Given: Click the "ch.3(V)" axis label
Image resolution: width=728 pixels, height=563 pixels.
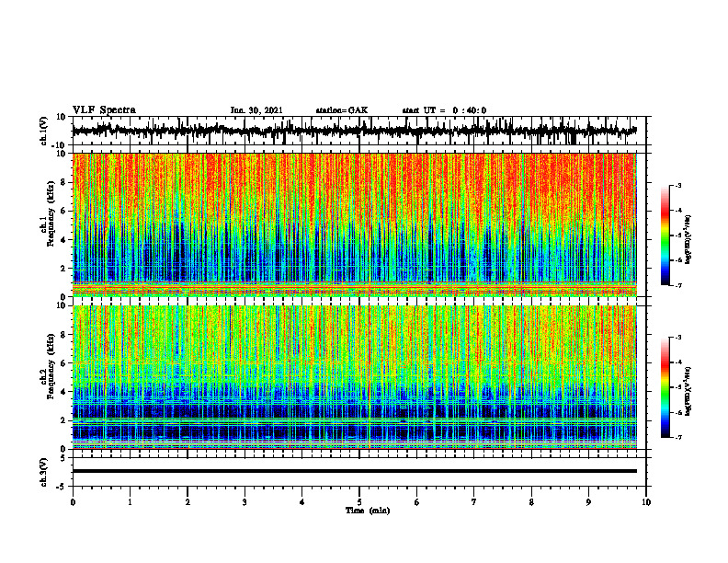Looking at the screenshot, I should coord(44,472).
